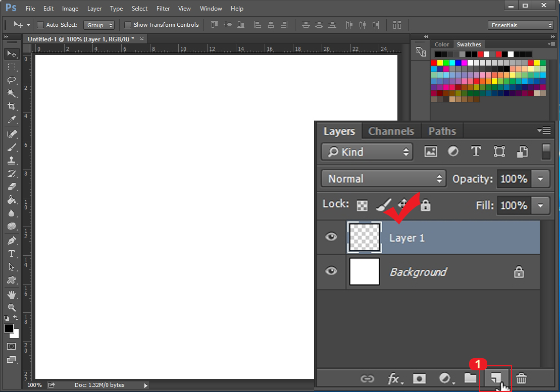Open the Opacity slider dropdown arrow
This screenshot has width=560, height=392.
(x=540, y=179)
